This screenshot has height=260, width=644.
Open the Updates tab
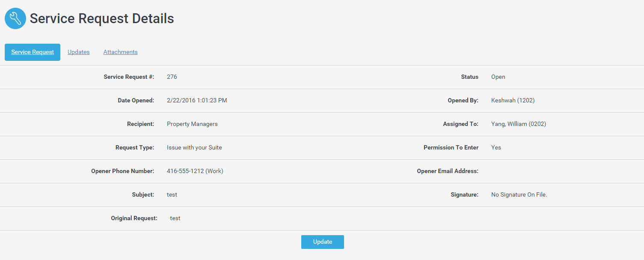point(79,52)
